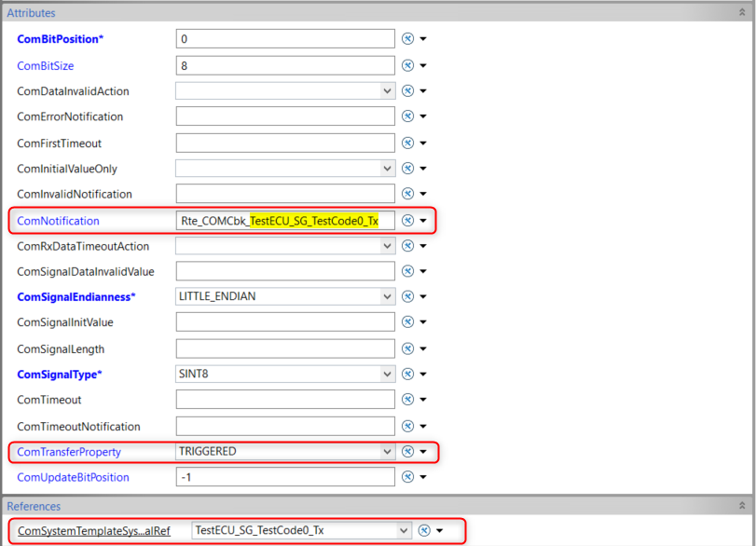Image resolution: width=756 pixels, height=546 pixels.
Task: Click the ComSignalDataInvalidValue input field
Action: (285, 271)
